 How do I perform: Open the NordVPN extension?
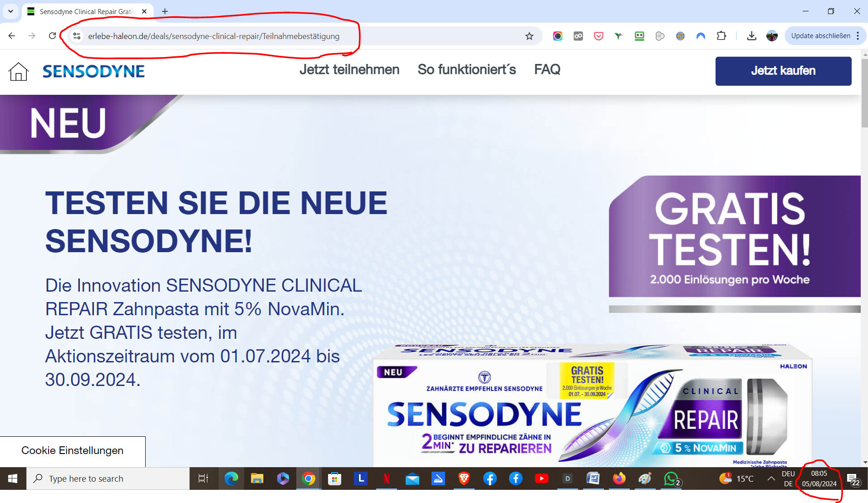pyautogui.click(x=701, y=36)
